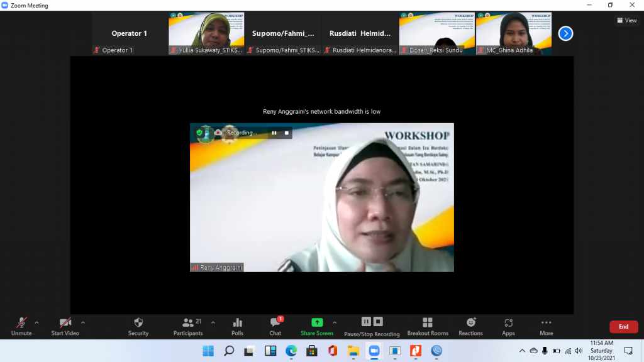Open Breakout Rooms
Image resolution: width=644 pixels, height=362 pixels.
427,326
